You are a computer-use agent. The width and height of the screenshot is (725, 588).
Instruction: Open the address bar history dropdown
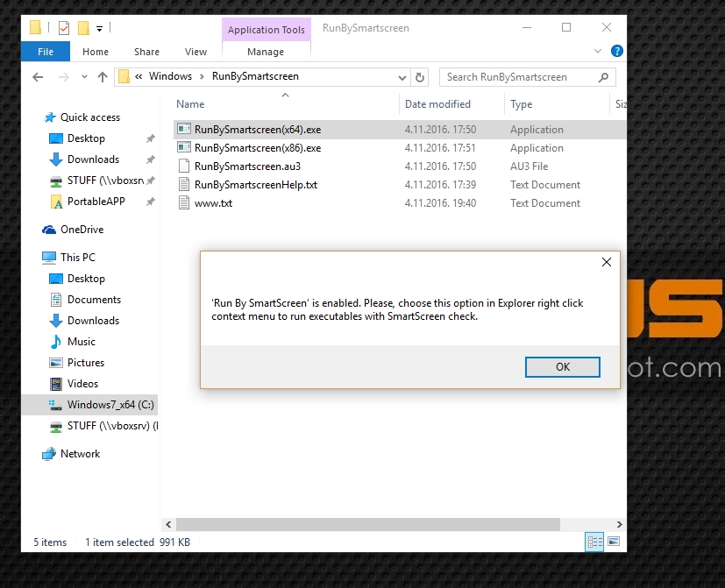[402, 78]
